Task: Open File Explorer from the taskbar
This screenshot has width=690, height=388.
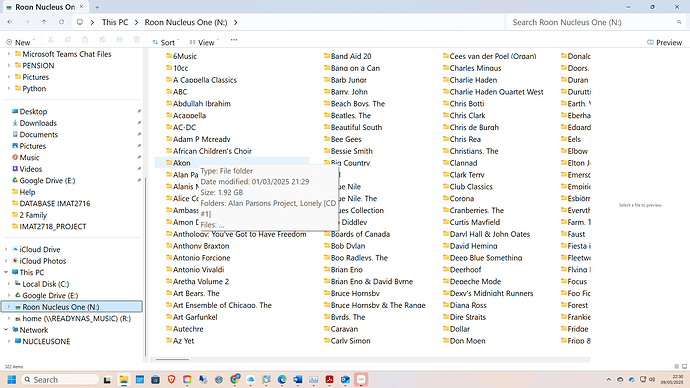Action: pyautogui.click(x=124, y=380)
